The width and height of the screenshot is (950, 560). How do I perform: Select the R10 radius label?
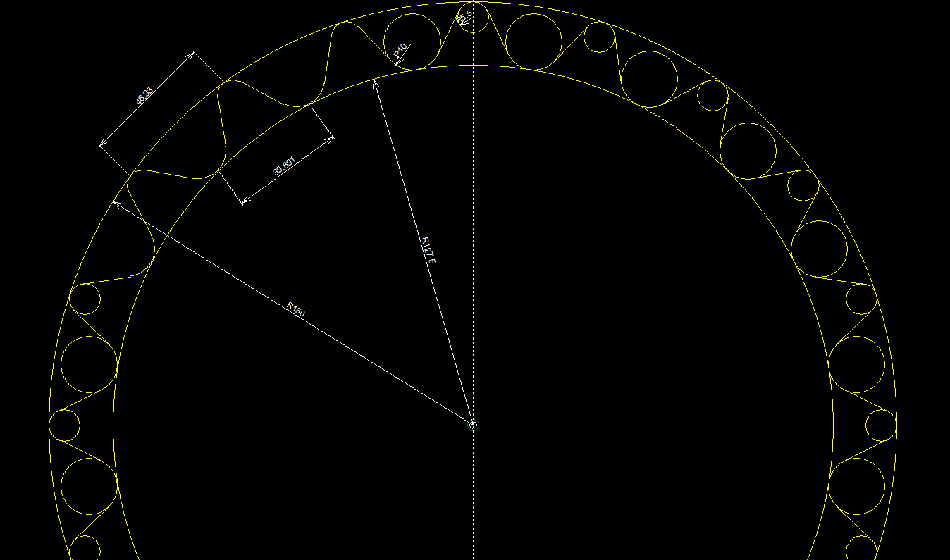(x=400, y=50)
